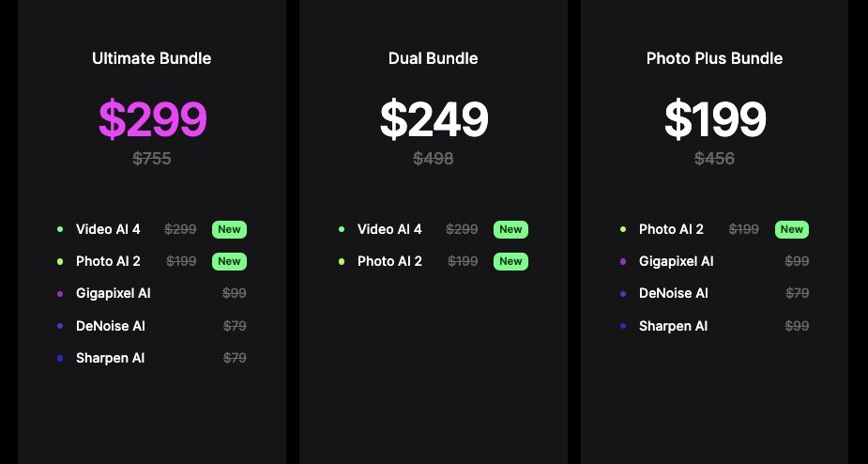Click the $249 Dual Bundle price
The height and width of the screenshot is (464, 868).
pyautogui.click(x=434, y=119)
